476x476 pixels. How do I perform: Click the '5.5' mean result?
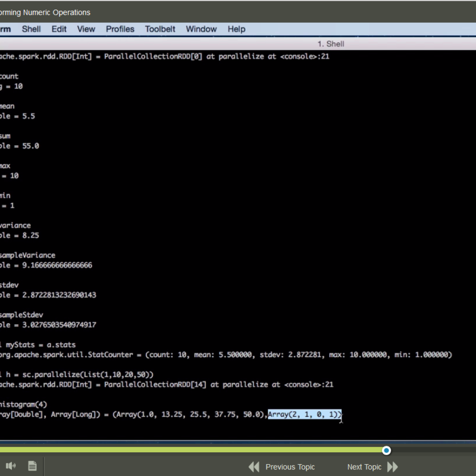point(28,116)
